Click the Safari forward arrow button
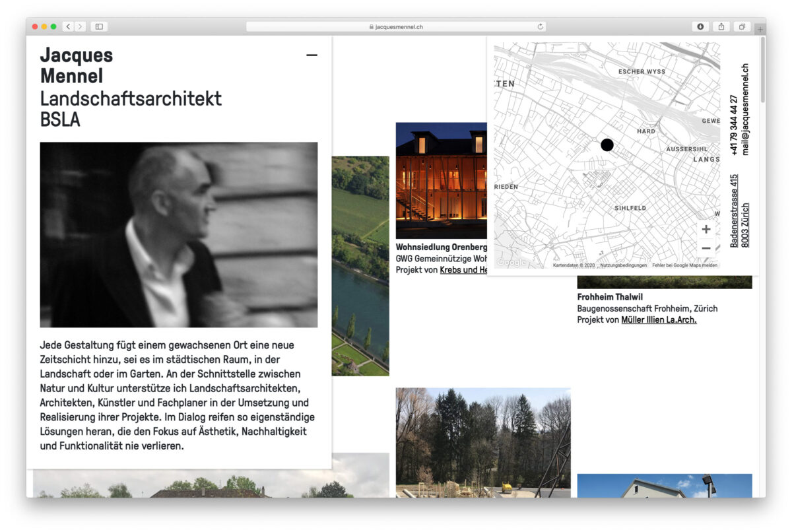Screen dimensions: 792x532 tap(81, 26)
